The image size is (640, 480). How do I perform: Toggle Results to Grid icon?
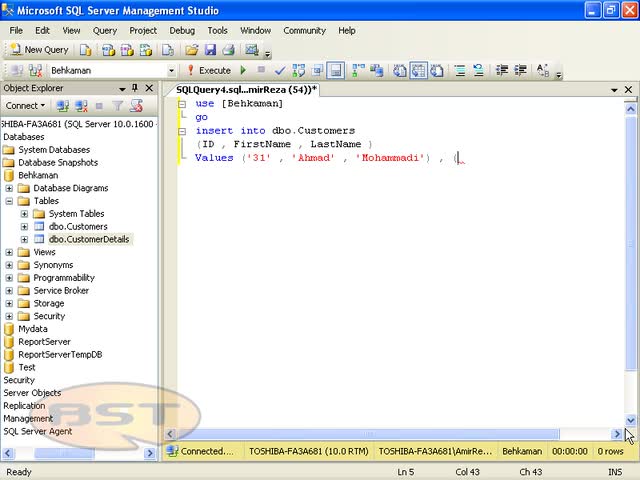click(418, 71)
